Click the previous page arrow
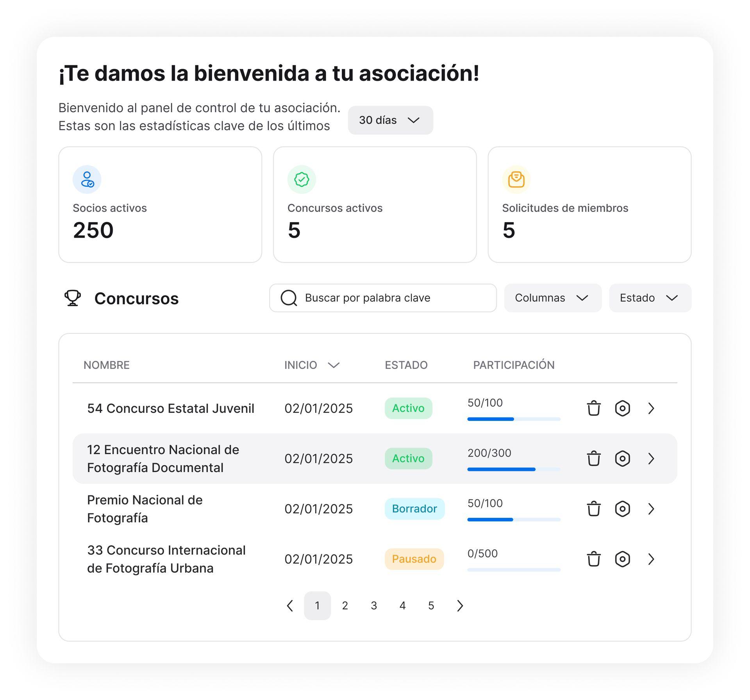The height and width of the screenshot is (700, 750). tap(290, 605)
